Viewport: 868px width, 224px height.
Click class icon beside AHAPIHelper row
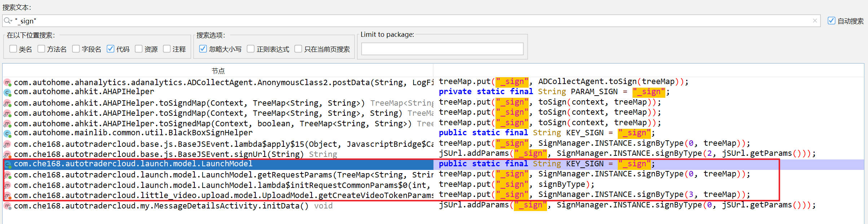(x=7, y=92)
